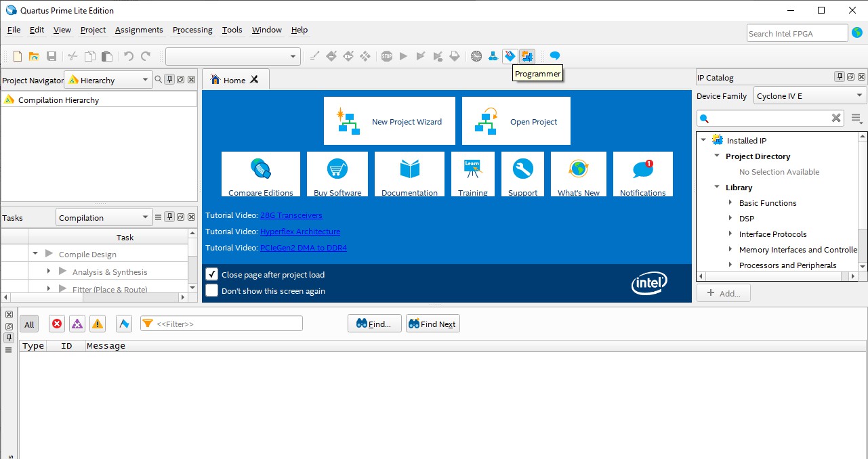Image resolution: width=868 pixels, height=459 pixels.
Task: Close the Project Navigator panel
Action: (x=192, y=80)
